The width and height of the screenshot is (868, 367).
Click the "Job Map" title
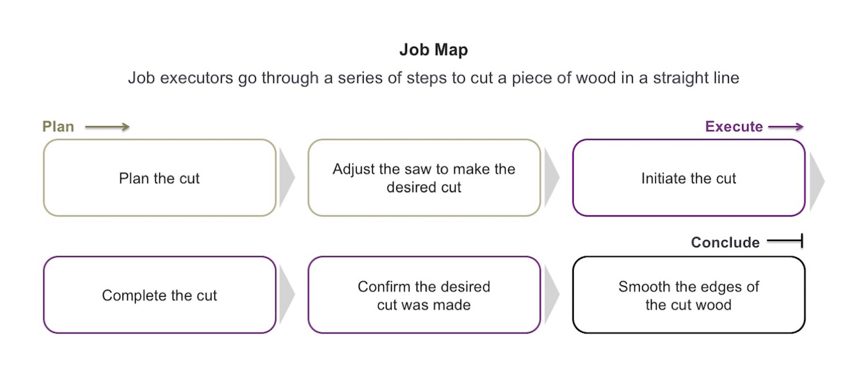(x=433, y=50)
